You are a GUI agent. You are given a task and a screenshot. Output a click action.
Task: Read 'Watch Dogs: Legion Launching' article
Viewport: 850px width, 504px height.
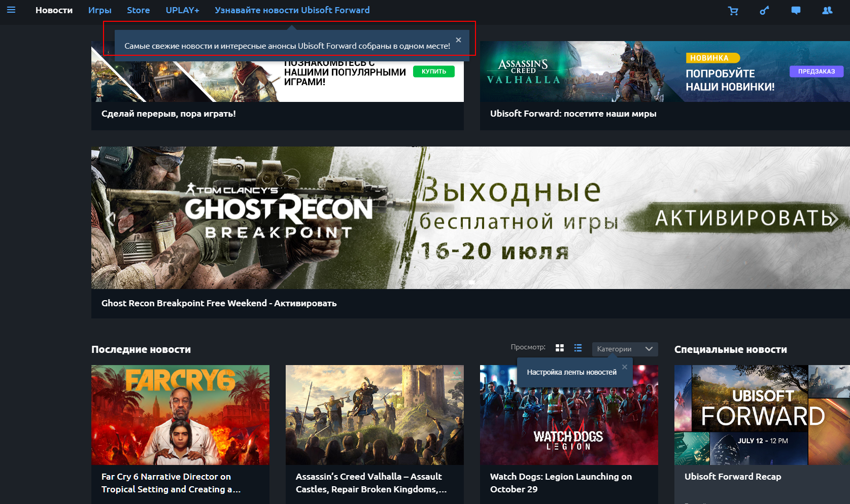[x=561, y=483]
